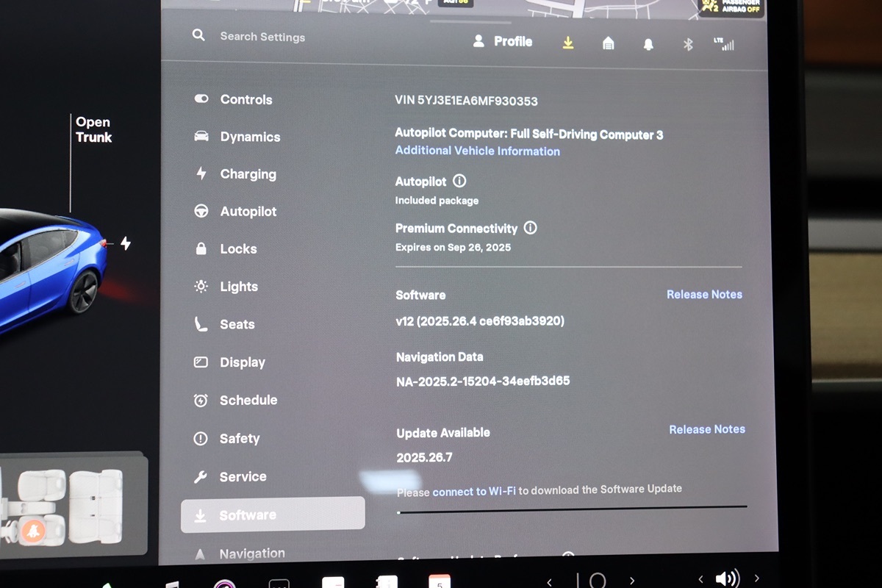Select the highlighted Software menu item
This screenshot has width=882, height=588.
[x=273, y=514]
